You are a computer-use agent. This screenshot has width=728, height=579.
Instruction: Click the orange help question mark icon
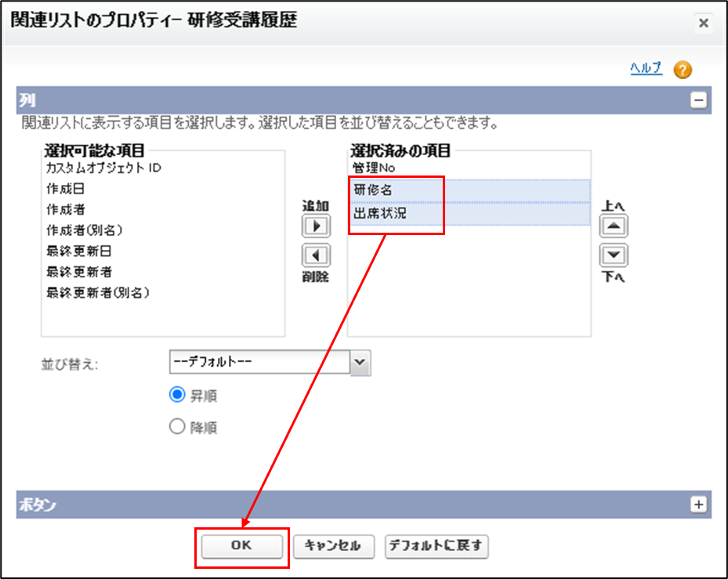click(683, 70)
